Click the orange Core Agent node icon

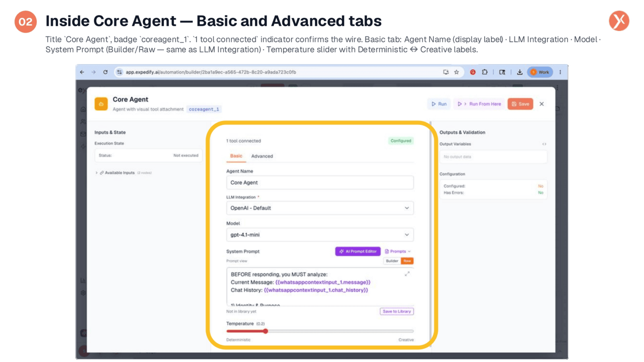point(101,104)
